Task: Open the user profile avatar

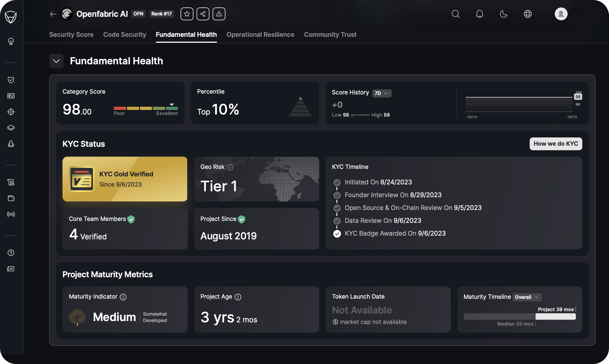Action: click(561, 14)
